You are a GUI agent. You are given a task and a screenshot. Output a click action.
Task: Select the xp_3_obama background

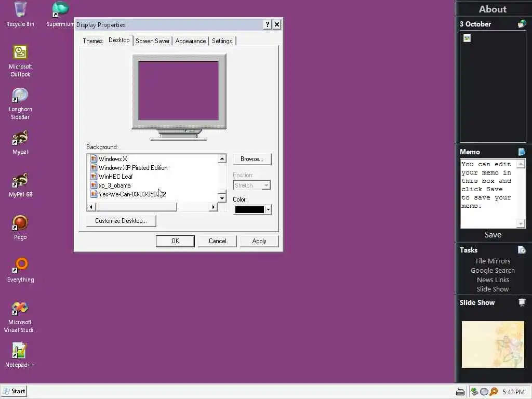114,185
